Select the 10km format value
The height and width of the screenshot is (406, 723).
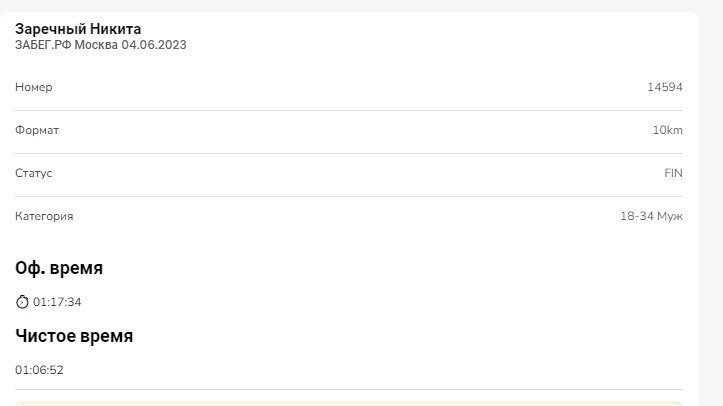click(x=668, y=130)
